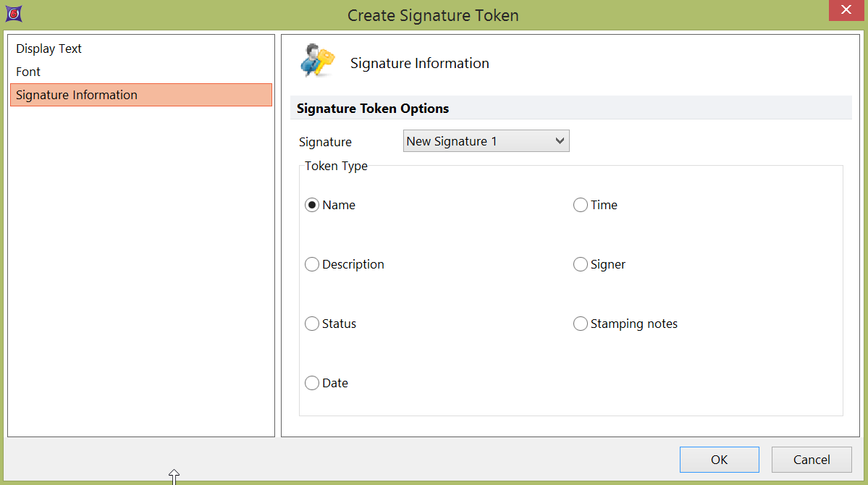Click the user-and-key Signature Information icon
The image size is (868, 485).
[x=318, y=62]
